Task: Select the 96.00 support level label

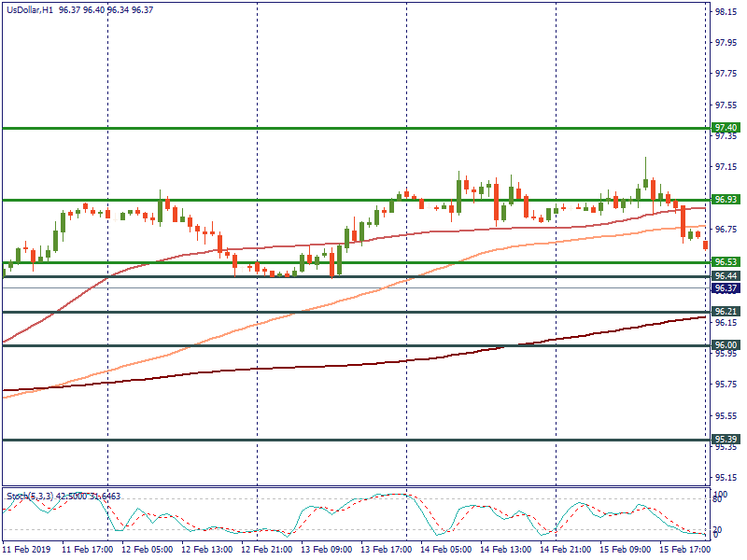Action: 726,344
